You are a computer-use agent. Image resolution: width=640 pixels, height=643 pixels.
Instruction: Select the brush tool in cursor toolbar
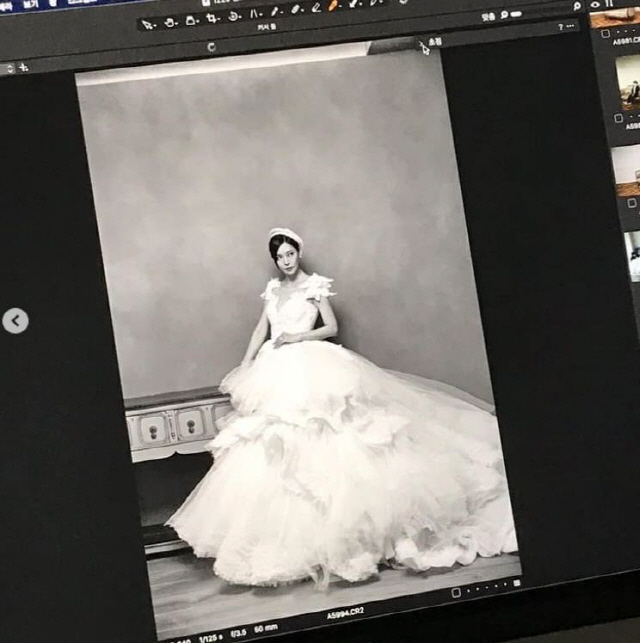tap(274, 11)
